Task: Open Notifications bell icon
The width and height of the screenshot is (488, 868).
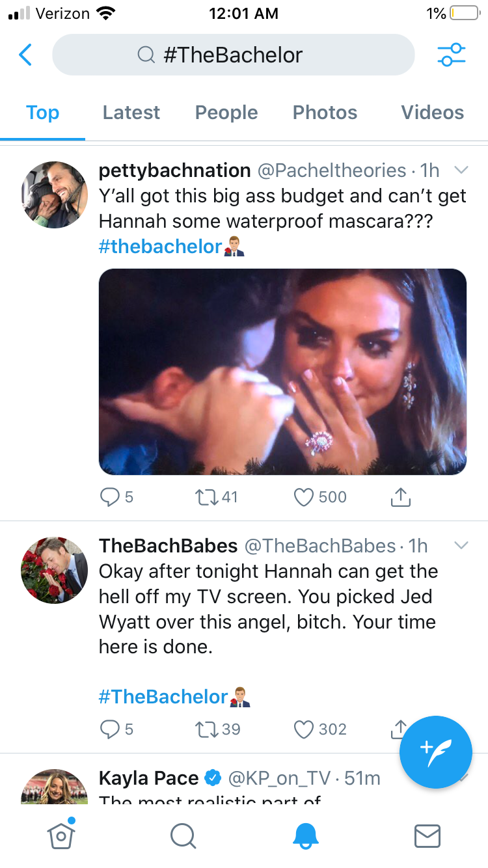Action: coord(305,835)
